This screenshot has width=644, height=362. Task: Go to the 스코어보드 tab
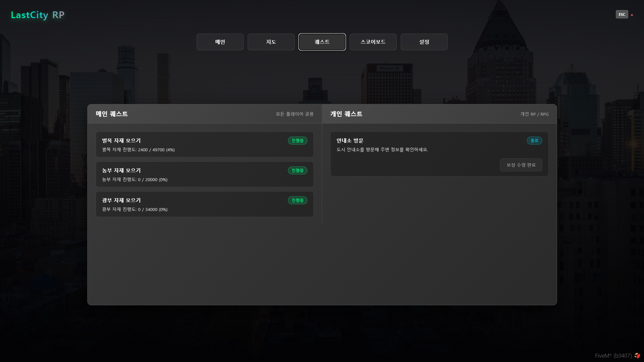373,42
